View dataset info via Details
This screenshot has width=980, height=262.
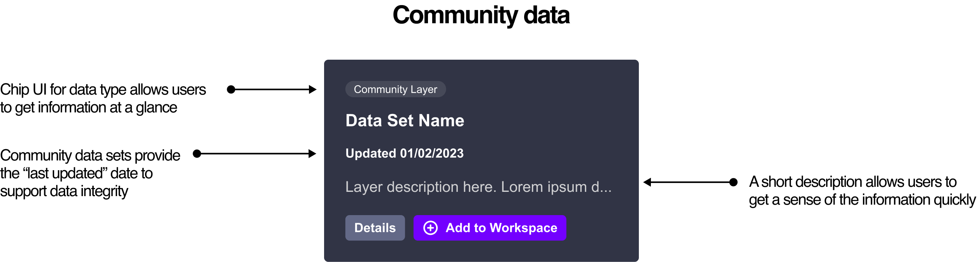tap(375, 228)
